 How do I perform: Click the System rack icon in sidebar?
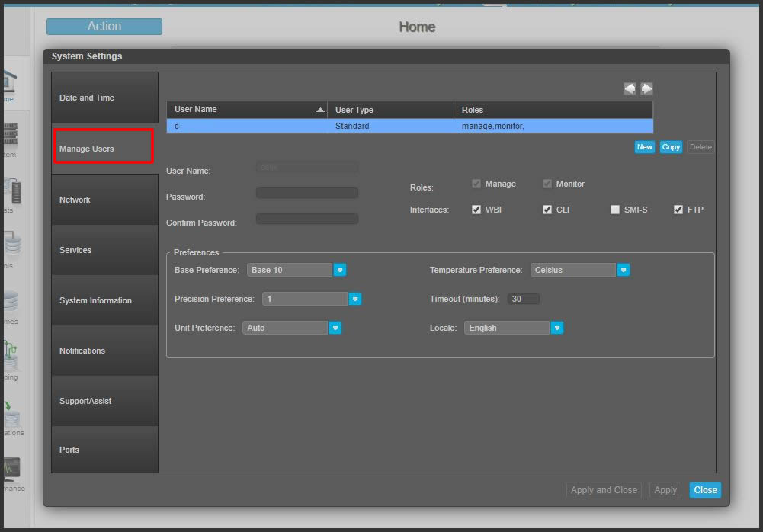point(11,135)
